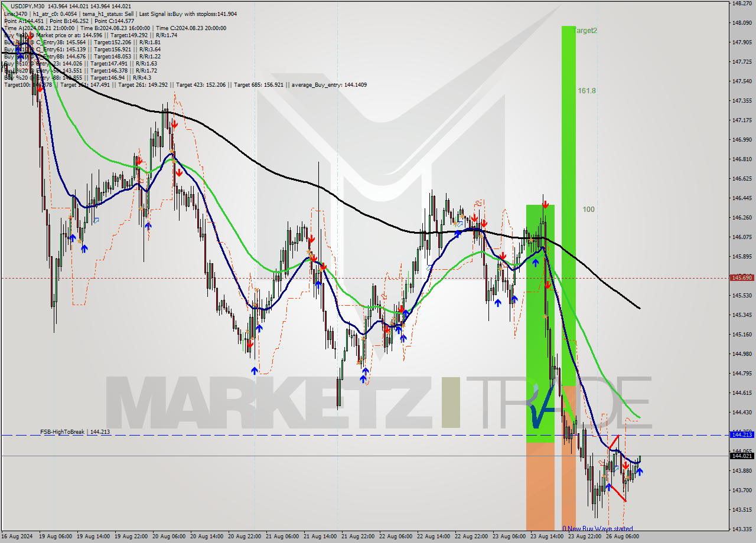
Task: Select the 'FSB-HighToBreak | 144.213' line label
Action: 75,432
